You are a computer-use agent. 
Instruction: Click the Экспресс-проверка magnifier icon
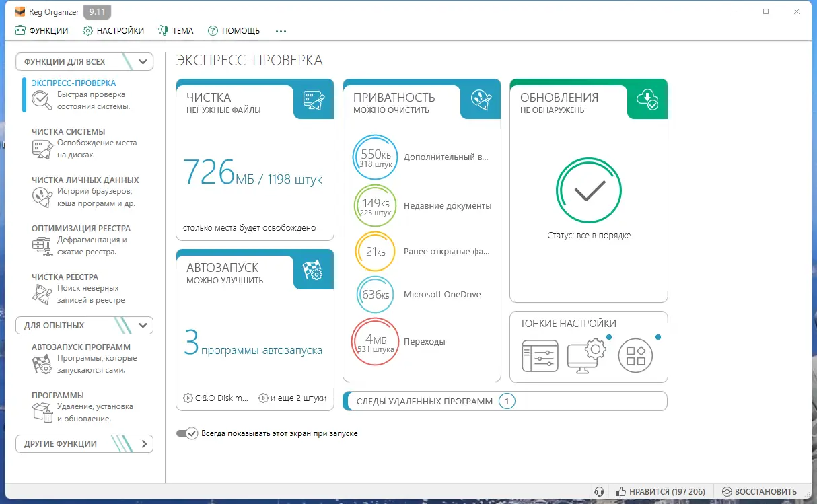click(42, 100)
